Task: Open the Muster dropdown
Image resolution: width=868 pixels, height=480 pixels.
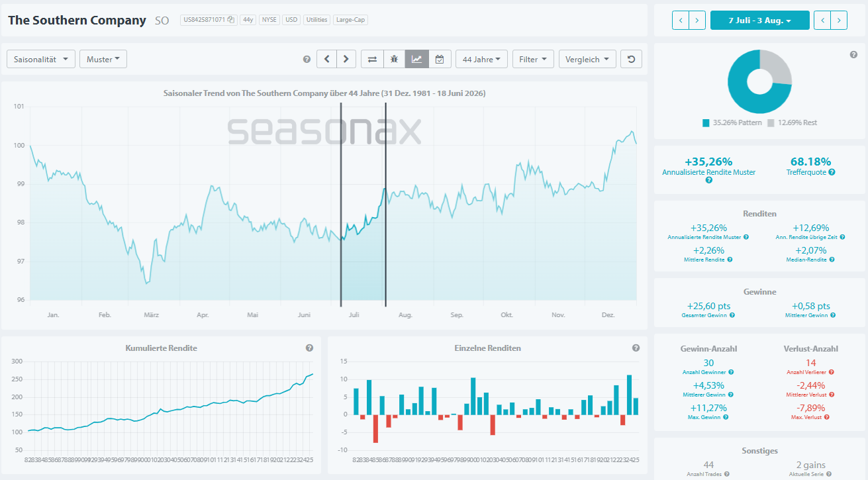Action: (x=103, y=59)
